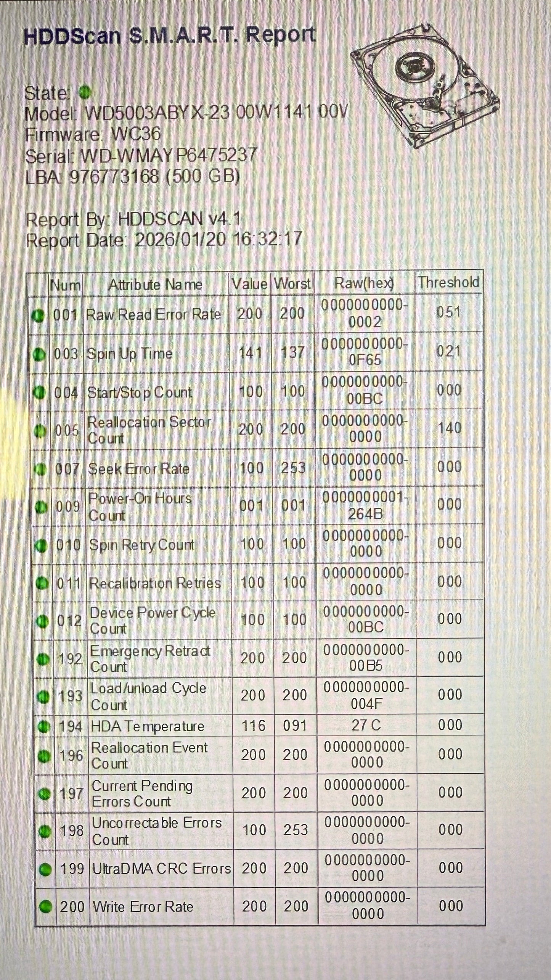Viewport: 551px width, 980px height.
Task: Click status dot for Recalibration Retries
Action: coord(42,584)
